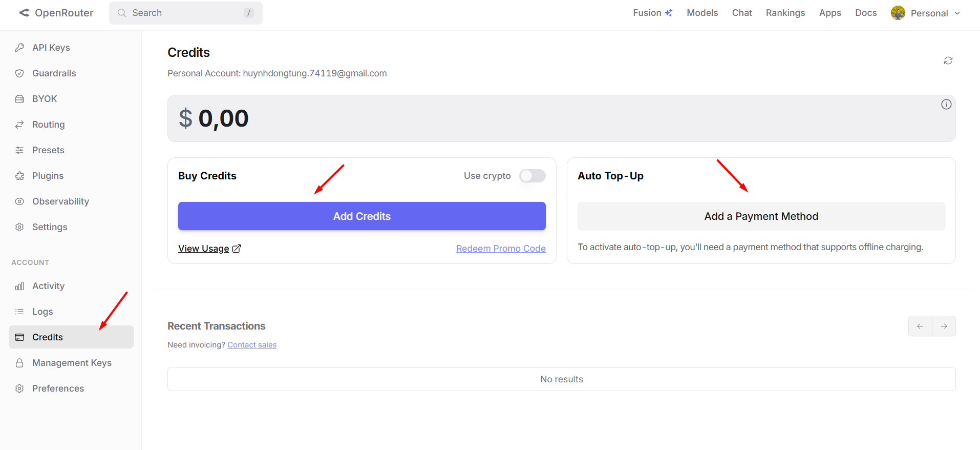
Task: Click the refresh icon near Credits heading
Action: (948, 60)
